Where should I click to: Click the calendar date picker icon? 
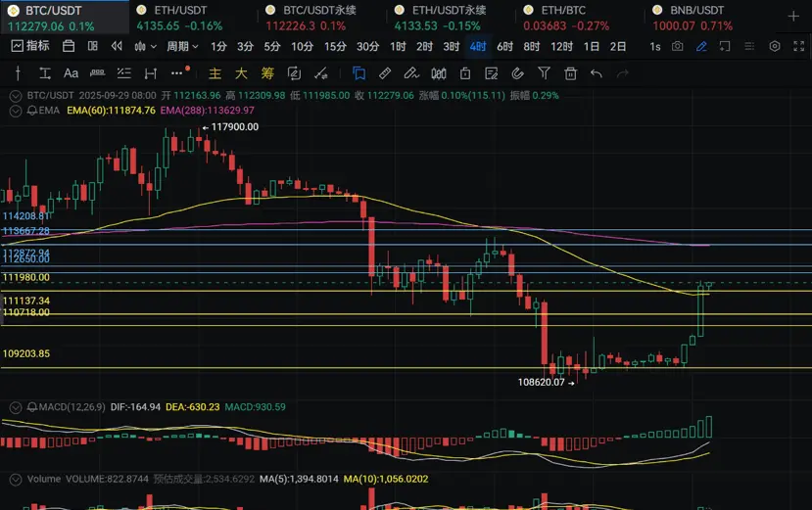pyautogui.click(x=69, y=47)
